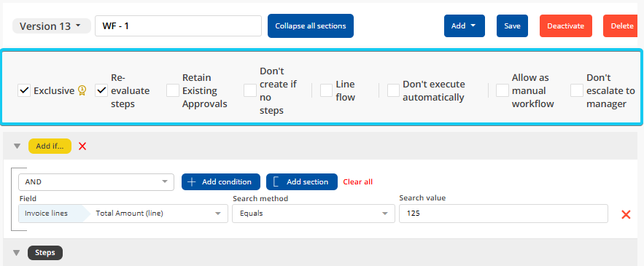The image size is (644, 266).
Task: Open the Total Amount (line) field dropdown
Action: coord(123,214)
